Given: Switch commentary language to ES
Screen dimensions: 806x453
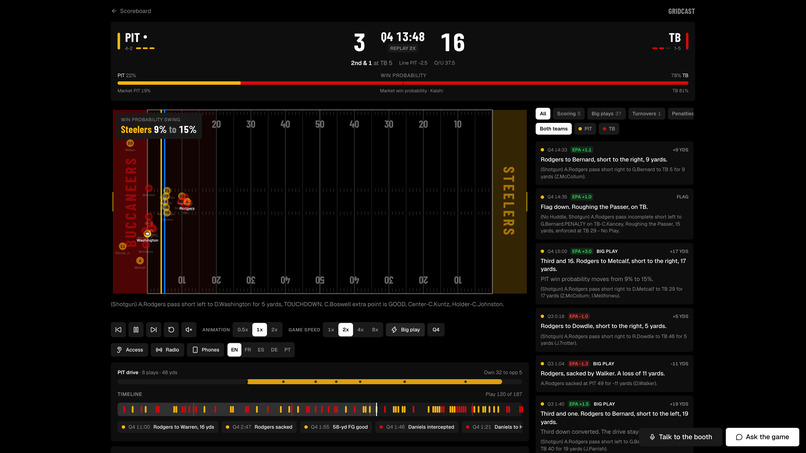Looking at the screenshot, I should pos(261,350).
